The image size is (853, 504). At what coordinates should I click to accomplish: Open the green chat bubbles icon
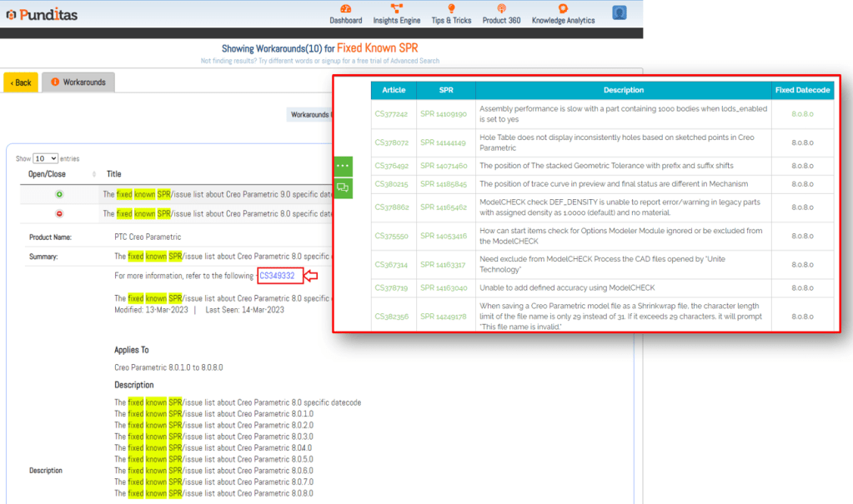(x=343, y=188)
